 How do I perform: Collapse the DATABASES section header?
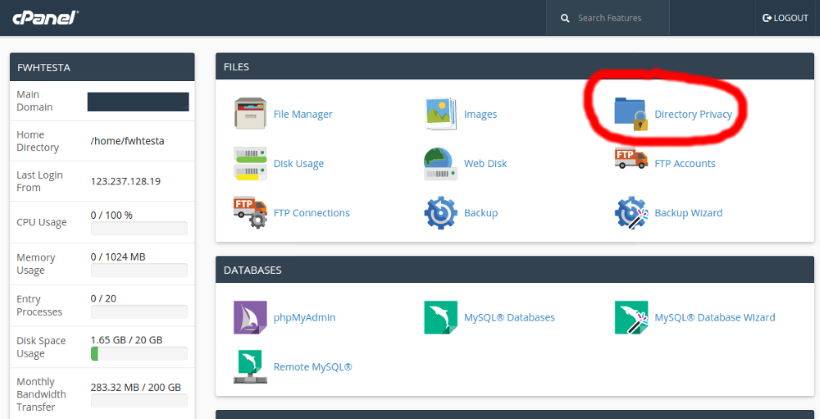pyautogui.click(x=519, y=270)
